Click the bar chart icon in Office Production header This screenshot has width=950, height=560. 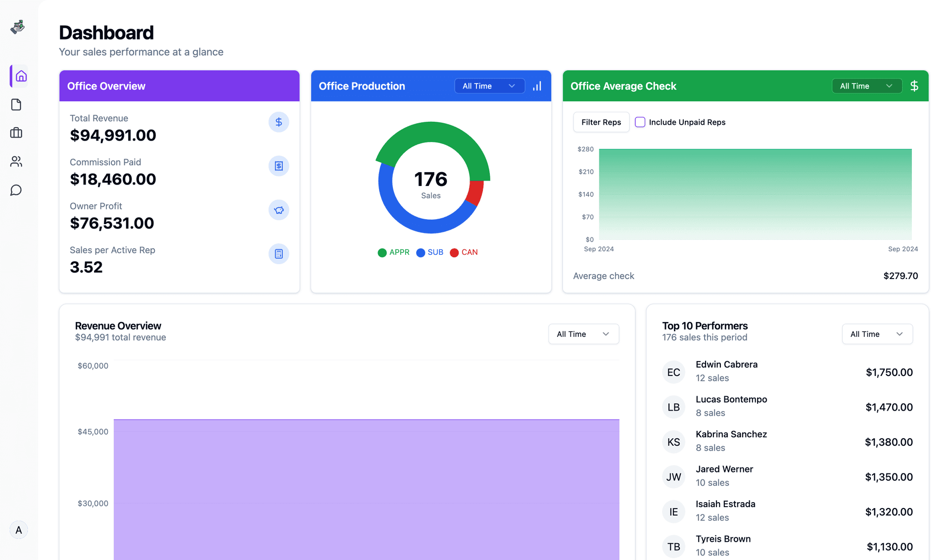tap(537, 86)
